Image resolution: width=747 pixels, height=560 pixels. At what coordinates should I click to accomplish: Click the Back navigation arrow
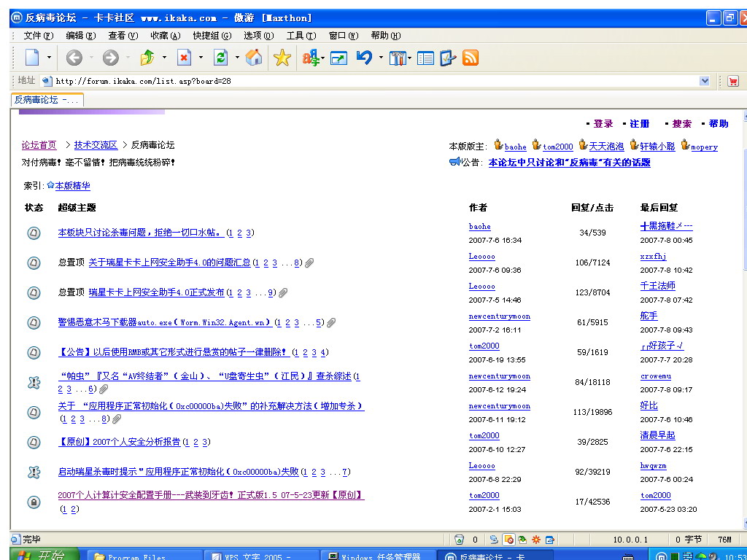click(74, 58)
